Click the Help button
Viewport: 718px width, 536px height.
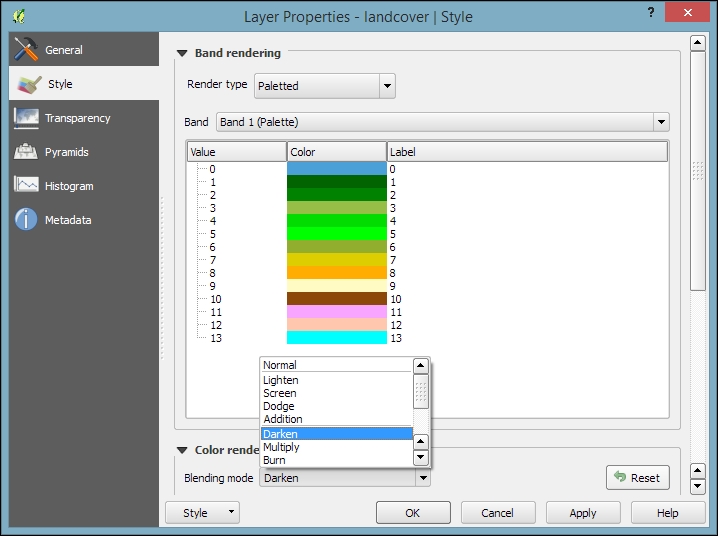(x=668, y=513)
